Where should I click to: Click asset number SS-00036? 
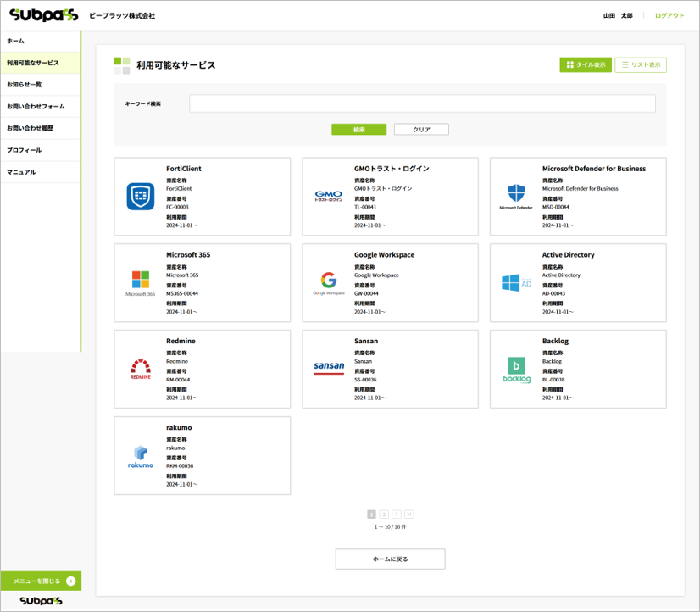pyautogui.click(x=365, y=380)
